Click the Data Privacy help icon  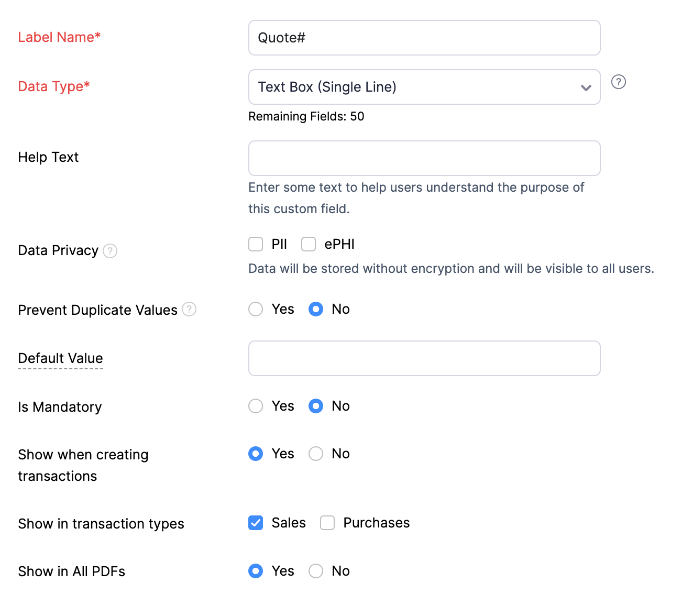(110, 251)
